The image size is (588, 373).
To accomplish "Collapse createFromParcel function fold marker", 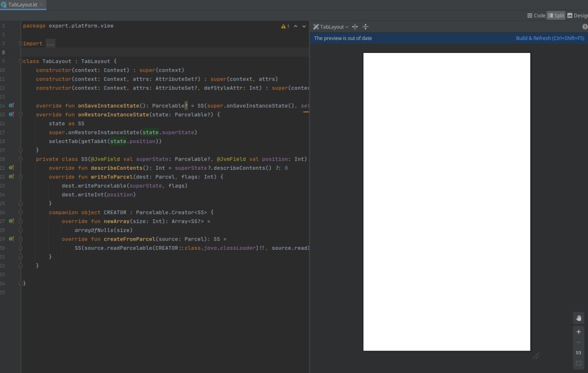I will (21, 239).
